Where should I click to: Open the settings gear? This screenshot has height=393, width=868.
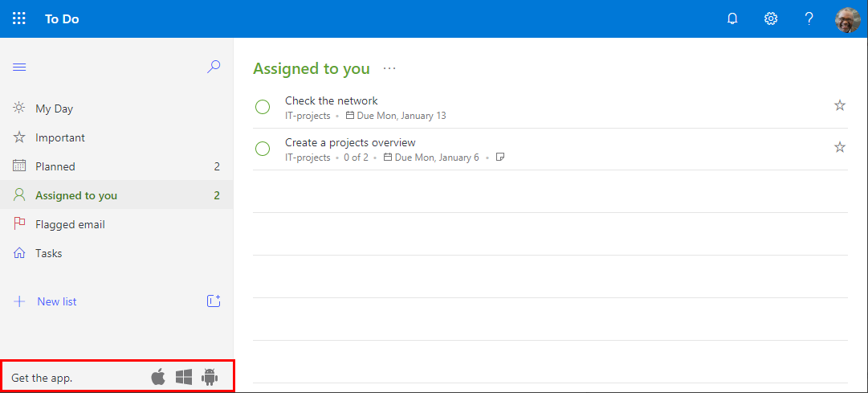[771, 18]
